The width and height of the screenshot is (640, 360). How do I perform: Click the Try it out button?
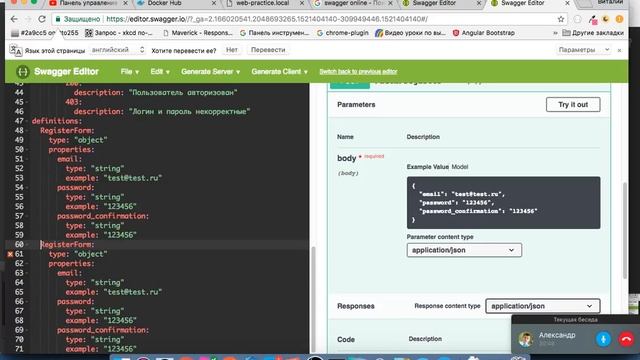click(x=573, y=104)
